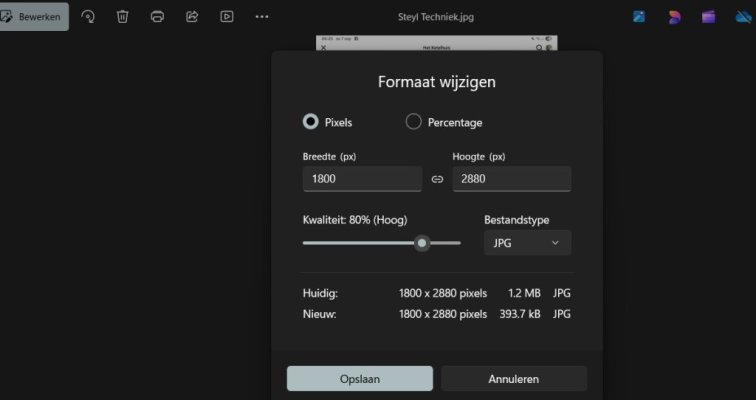Delete image with trash icon
This screenshot has height=400, width=756.
tap(122, 17)
